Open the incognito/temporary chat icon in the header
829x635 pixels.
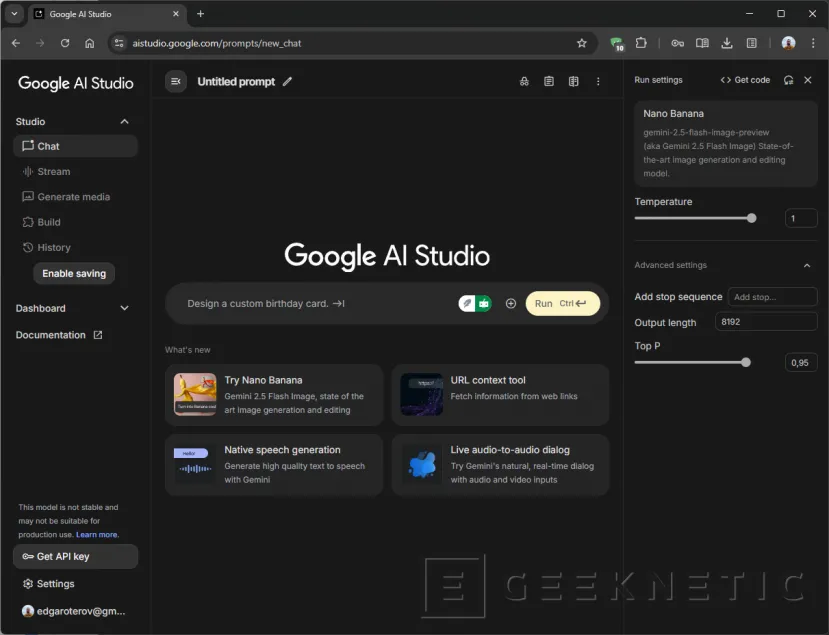(524, 81)
